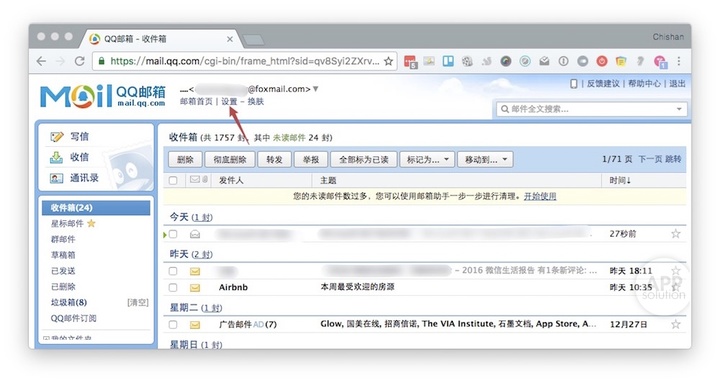Expand account dropdown arrow beside foxmail address
The image size is (720, 383).
315,89
